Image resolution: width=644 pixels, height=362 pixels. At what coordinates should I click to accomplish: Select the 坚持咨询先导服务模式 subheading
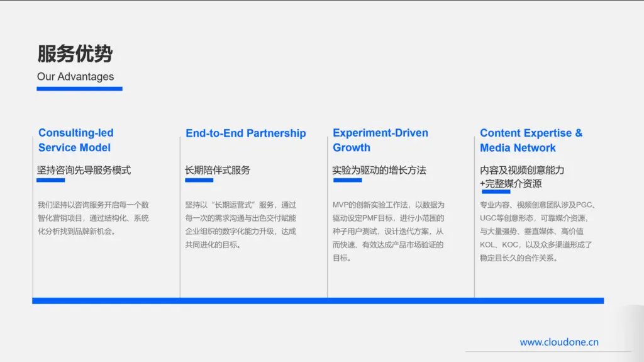[84, 170]
